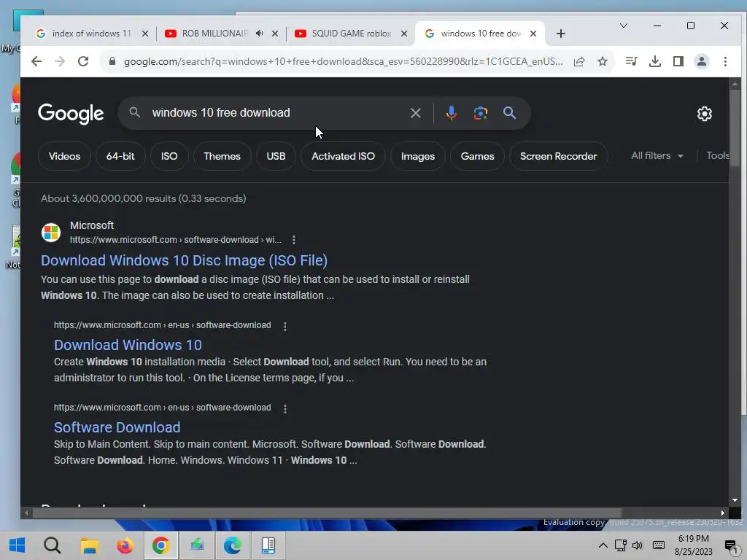
Task: Open Windows taskbar search
Action: pos(53,545)
